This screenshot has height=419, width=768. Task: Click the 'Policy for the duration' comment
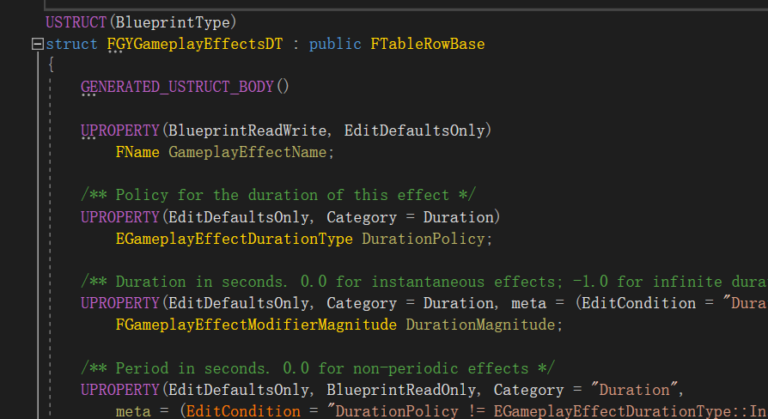(x=278, y=195)
